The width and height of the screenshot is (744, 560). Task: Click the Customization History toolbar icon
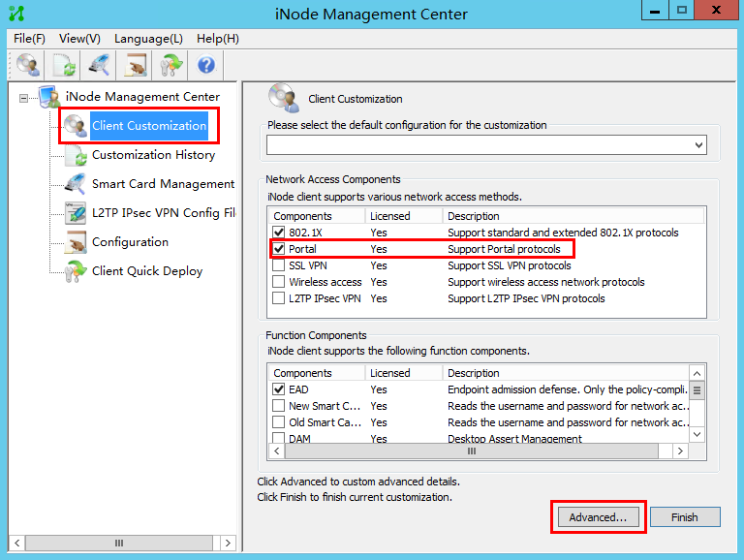(64, 65)
